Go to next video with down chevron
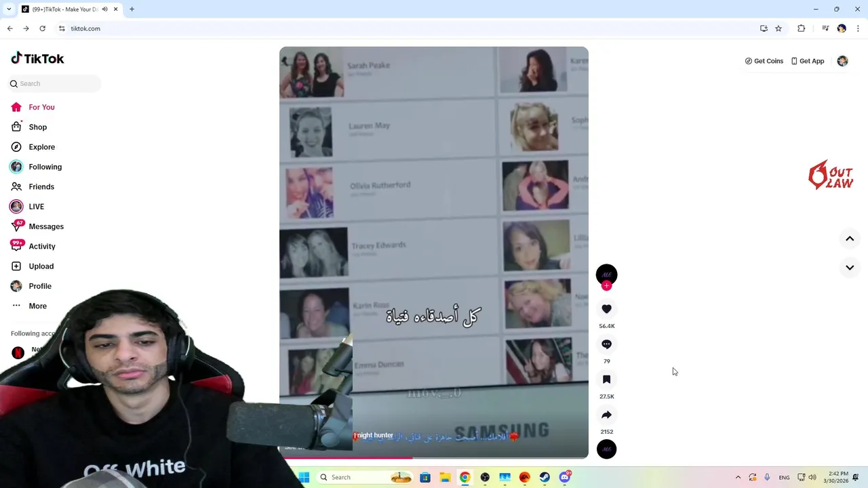Viewport: 868px width, 488px height. tap(850, 267)
